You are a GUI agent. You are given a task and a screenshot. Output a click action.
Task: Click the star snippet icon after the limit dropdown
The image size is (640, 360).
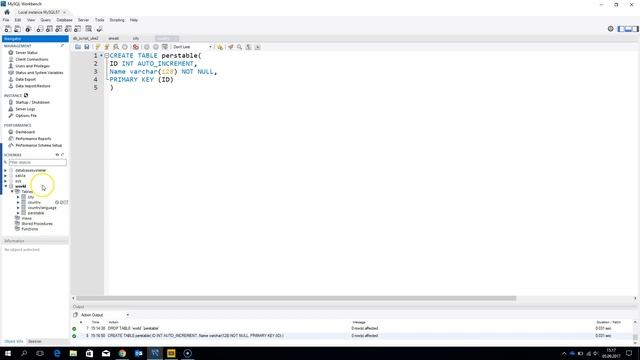pyautogui.click(x=220, y=47)
